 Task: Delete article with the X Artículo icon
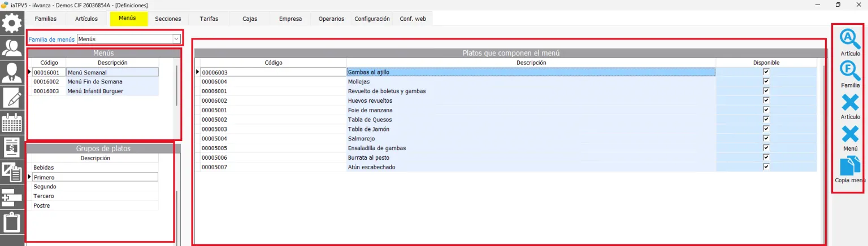coord(850,103)
